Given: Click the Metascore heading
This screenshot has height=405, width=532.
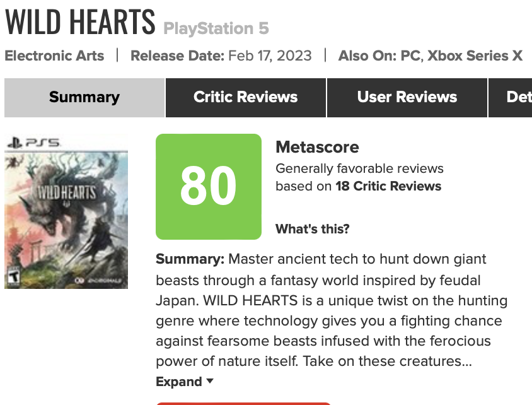Looking at the screenshot, I should [317, 148].
